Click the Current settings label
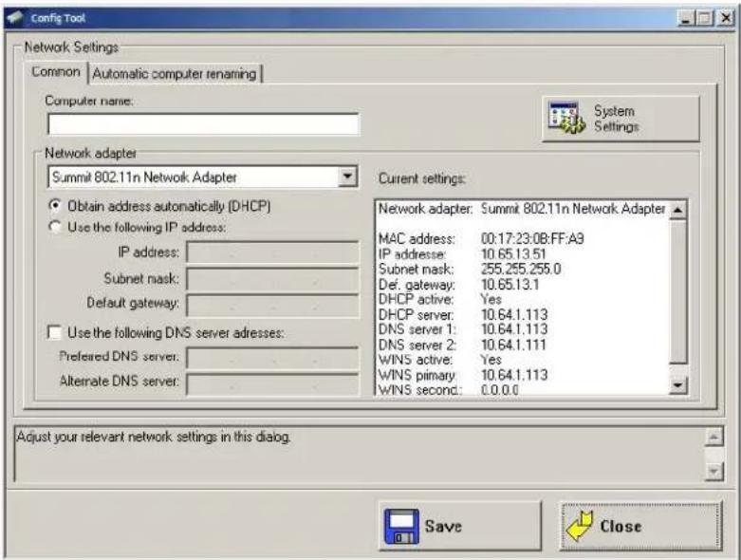The width and height of the screenshot is (741, 560). 422,178
